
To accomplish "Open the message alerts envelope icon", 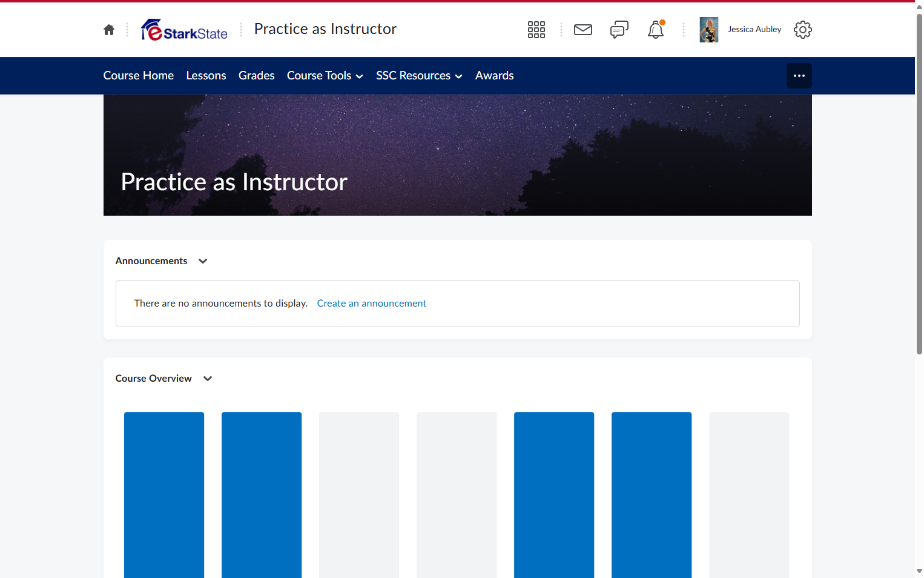I will point(583,30).
